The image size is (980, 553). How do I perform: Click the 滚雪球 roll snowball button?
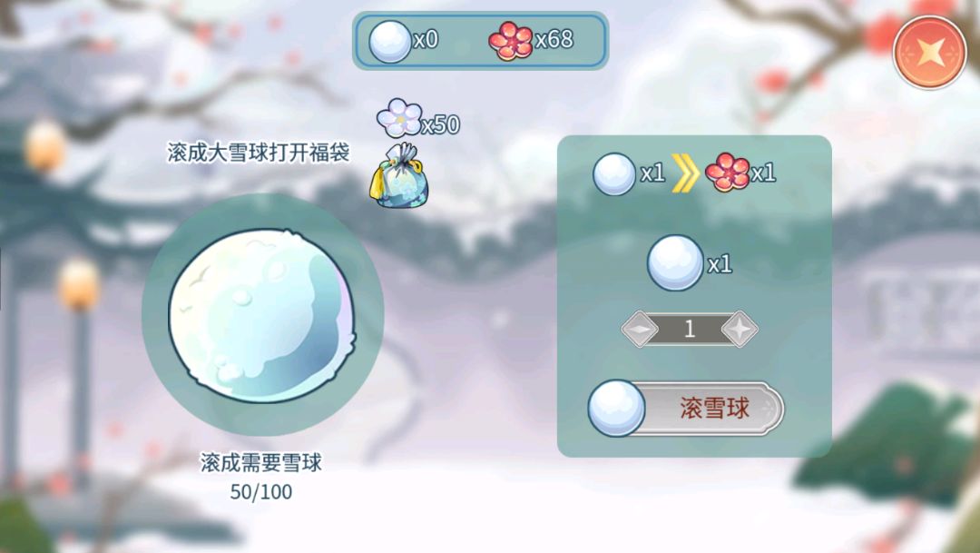pyautogui.click(x=686, y=409)
